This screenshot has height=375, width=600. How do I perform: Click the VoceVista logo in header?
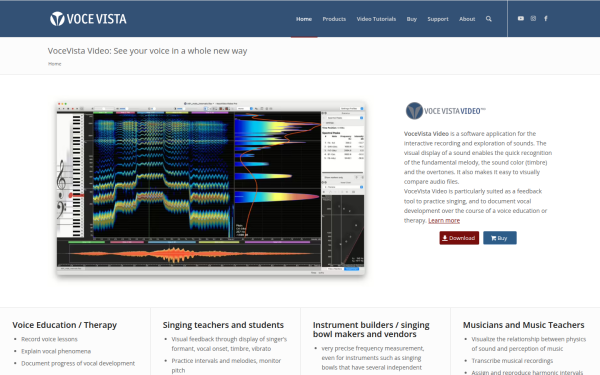tap(88, 19)
